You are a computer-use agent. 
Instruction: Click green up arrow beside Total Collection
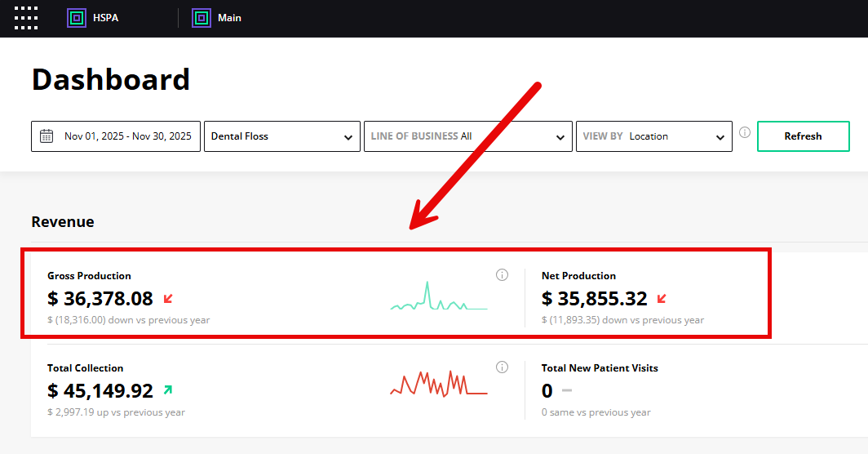click(168, 390)
